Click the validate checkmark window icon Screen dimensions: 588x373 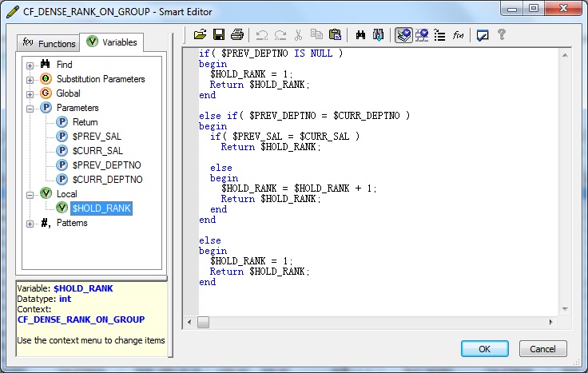pos(483,35)
